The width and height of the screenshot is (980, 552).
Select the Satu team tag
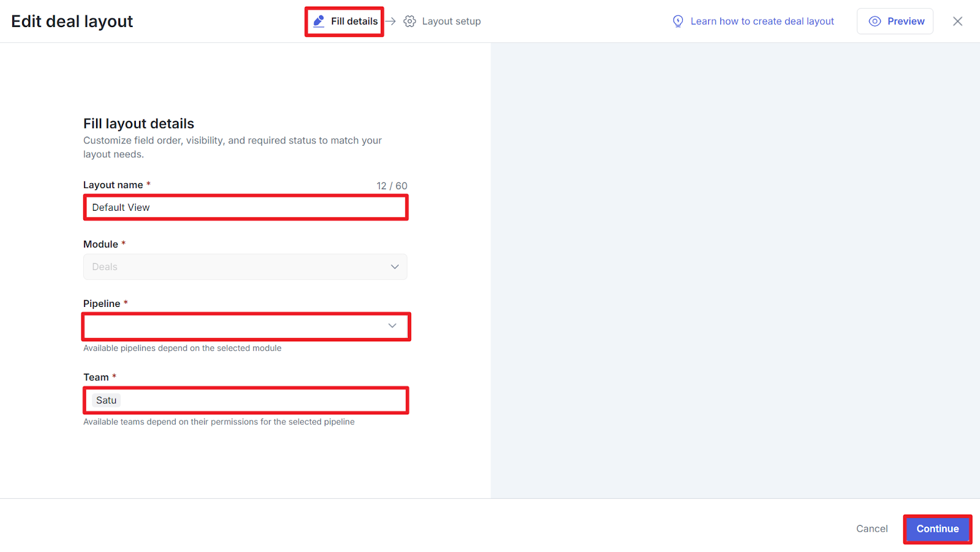click(106, 400)
